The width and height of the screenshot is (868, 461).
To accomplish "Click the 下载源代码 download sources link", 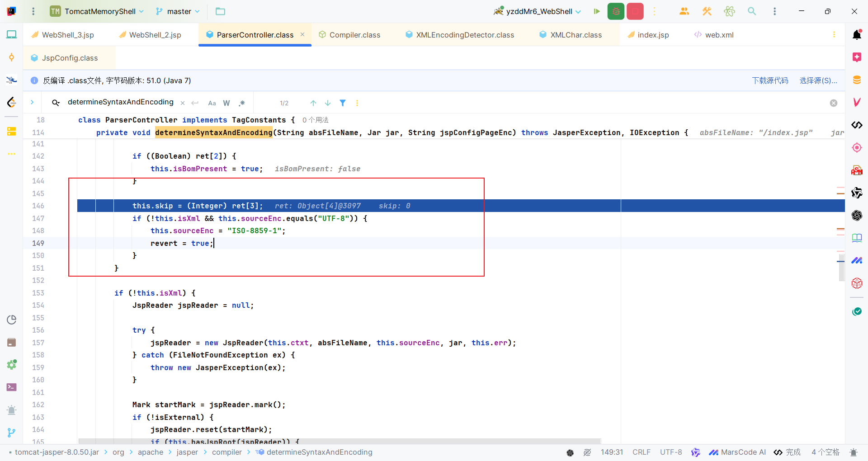I will (770, 80).
